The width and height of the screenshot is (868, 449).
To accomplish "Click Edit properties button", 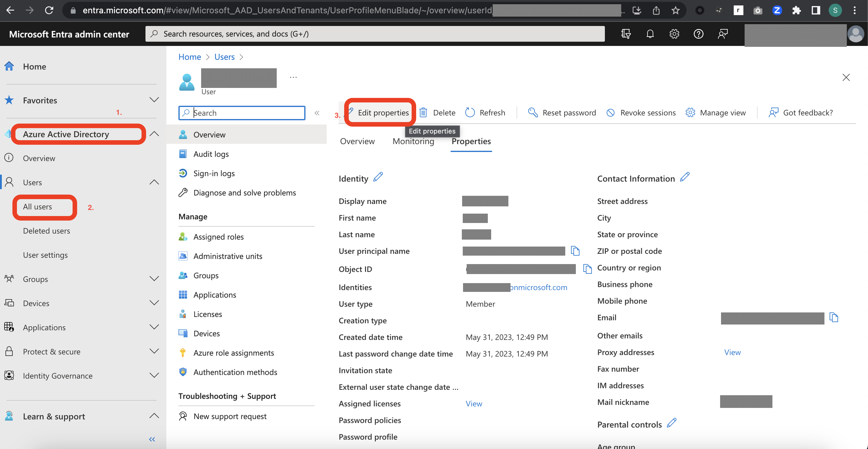I will 379,113.
